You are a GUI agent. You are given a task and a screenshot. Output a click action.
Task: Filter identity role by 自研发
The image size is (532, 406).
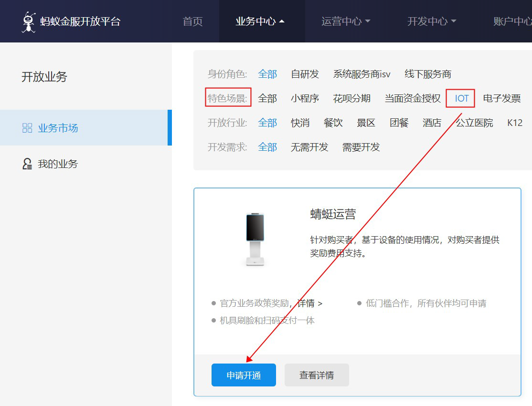305,74
